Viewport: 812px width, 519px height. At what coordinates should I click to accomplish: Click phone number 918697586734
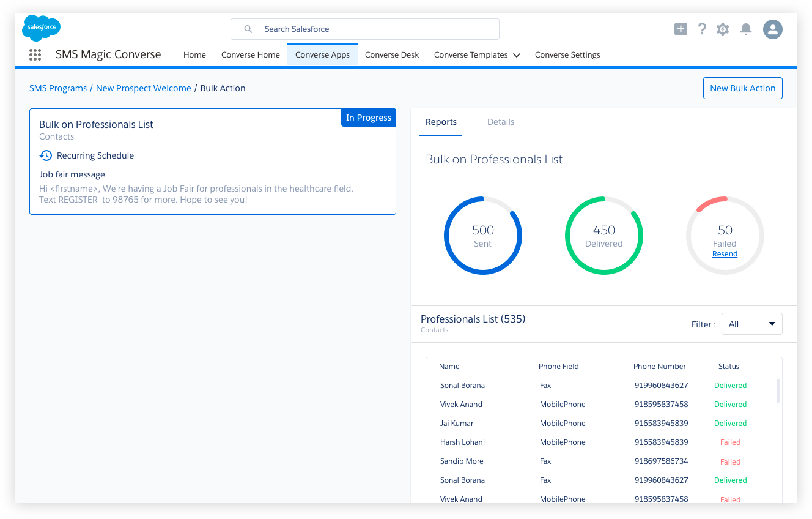point(662,461)
